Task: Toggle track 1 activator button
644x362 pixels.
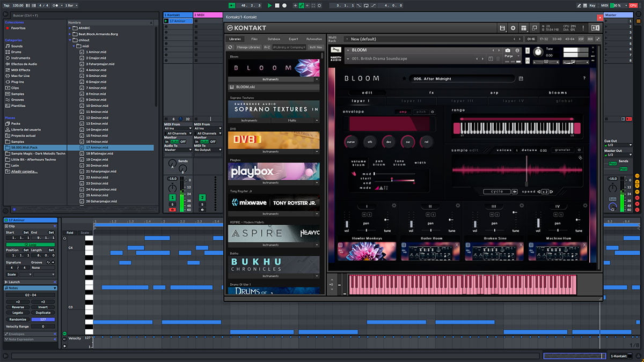Action: pos(172,197)
